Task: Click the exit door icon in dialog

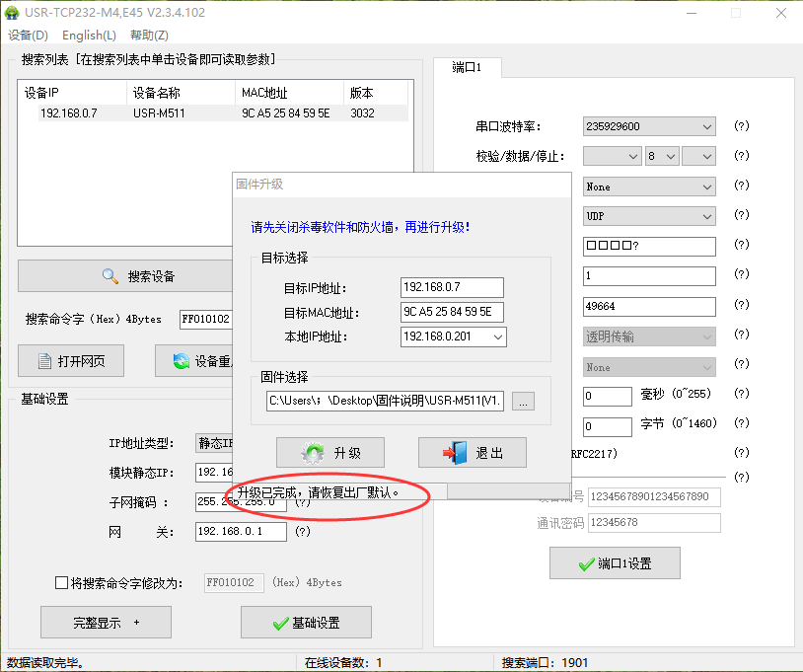Action: [453, 453]
